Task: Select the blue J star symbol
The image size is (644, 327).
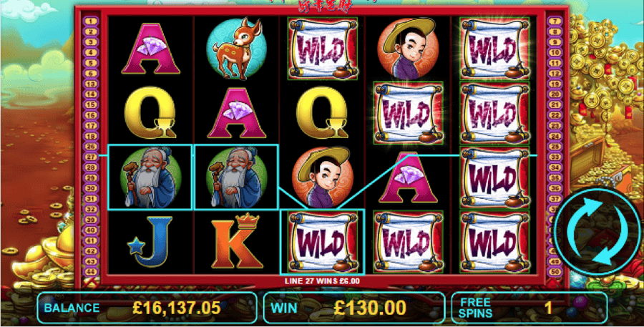Action: pyautogui.click(x=150, y=242)
